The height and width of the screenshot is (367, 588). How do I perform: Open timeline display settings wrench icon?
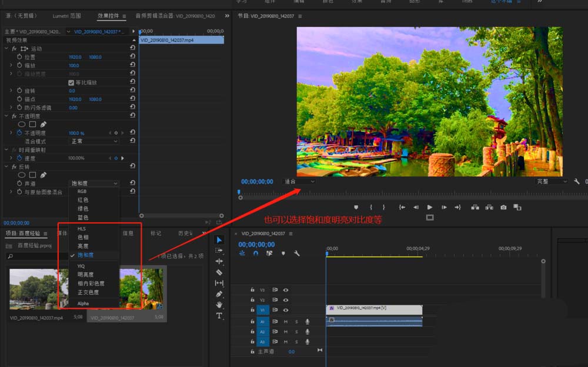coord(297,253)
